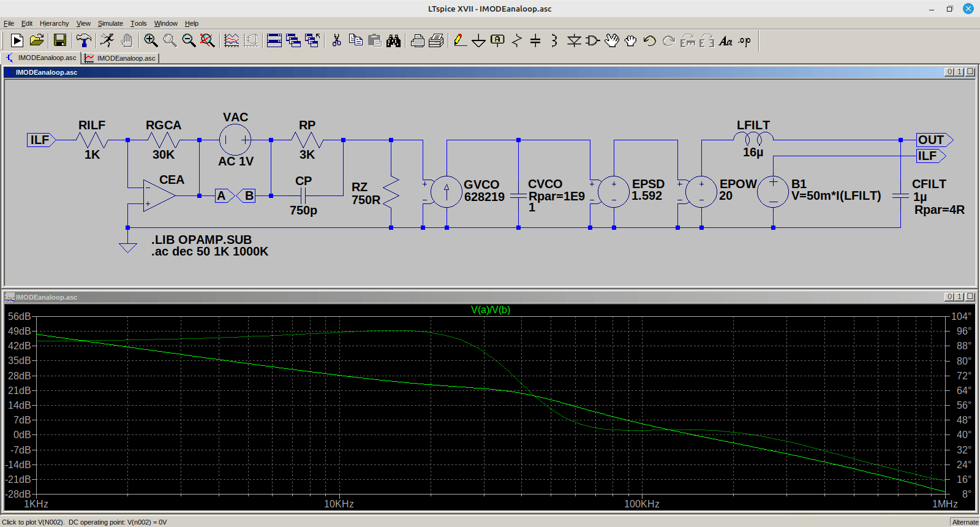This screenshot has height=527, width=980.
Task: Open the View menu
Action: tap(83, 23)
